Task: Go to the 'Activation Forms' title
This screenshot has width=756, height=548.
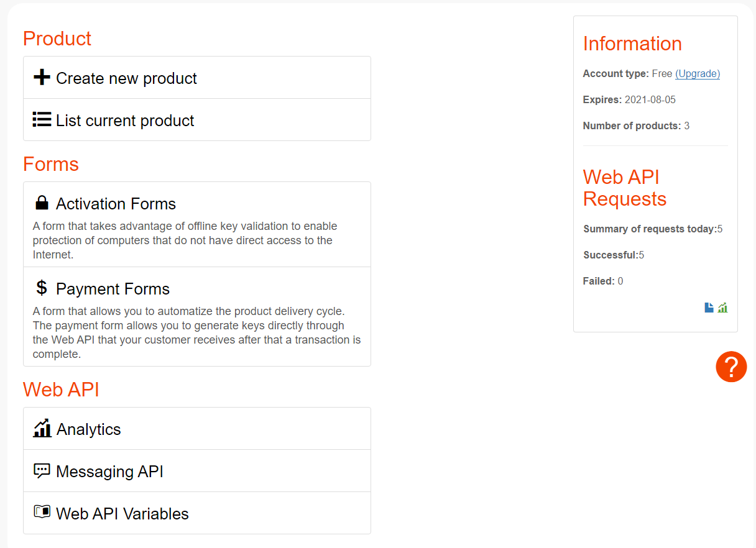Action: (116, 204)
